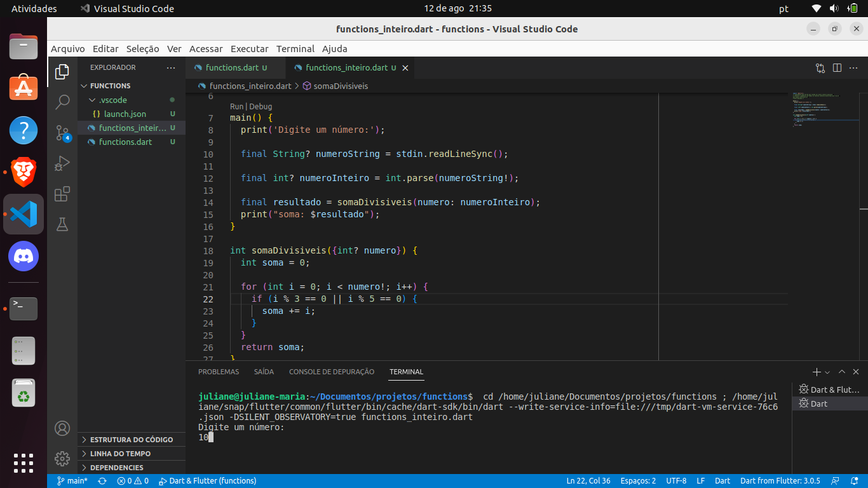
Task: Open the Run and Debug view
Action: click(62, 163)
